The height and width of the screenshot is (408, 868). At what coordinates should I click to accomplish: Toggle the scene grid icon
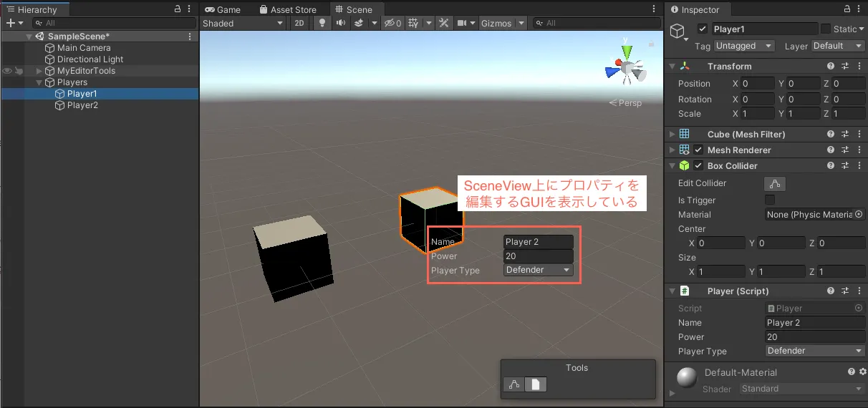pyautogui.click(x=413, y=23)
